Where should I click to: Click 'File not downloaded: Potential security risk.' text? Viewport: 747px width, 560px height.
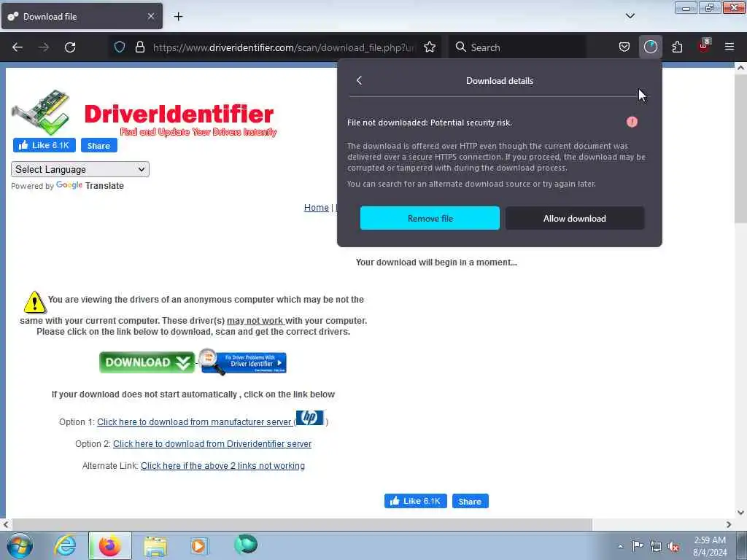(429, 122)
